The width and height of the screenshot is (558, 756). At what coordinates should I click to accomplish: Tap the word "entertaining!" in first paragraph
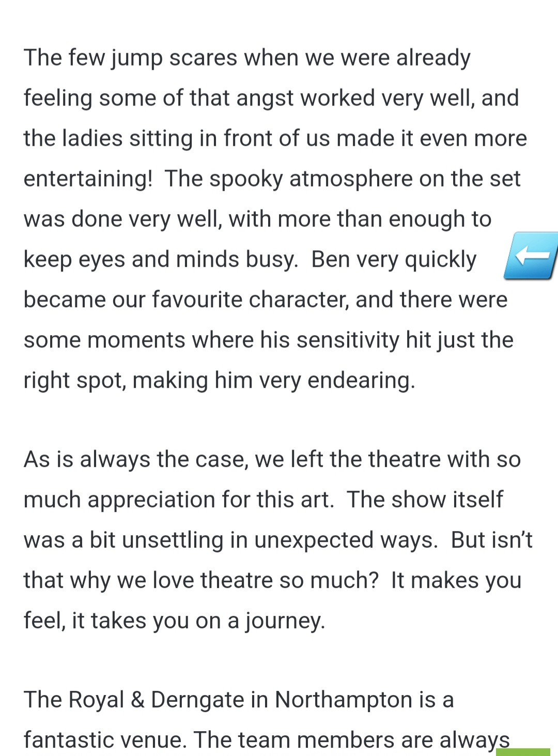click(x=88, y=179)
